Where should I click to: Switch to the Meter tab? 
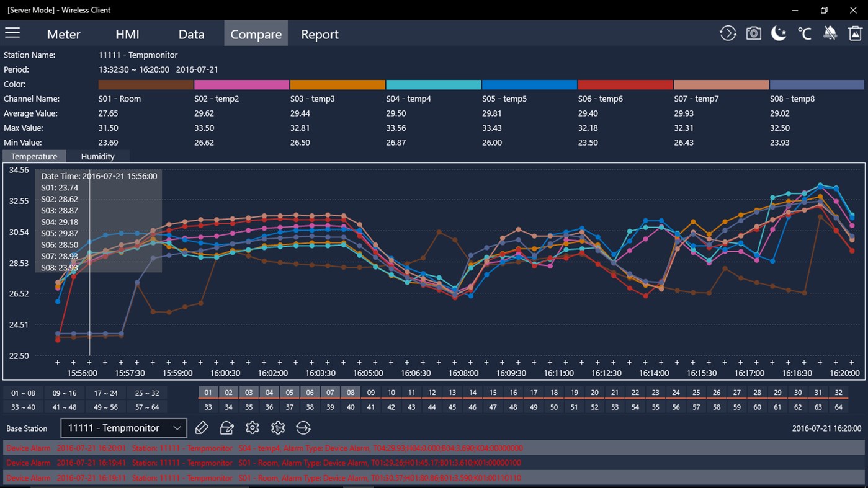click(x=63, y=34)
